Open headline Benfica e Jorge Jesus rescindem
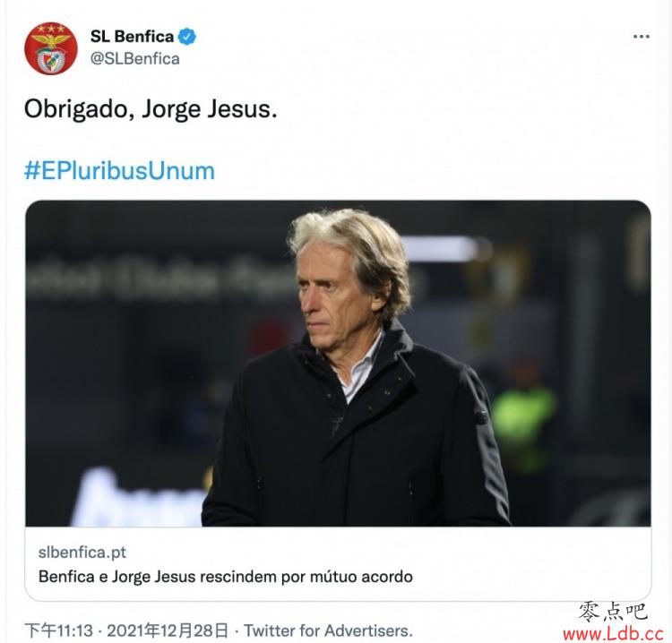Image resolution: width=672 pixels, height=643 pixels. coord(226,577)
